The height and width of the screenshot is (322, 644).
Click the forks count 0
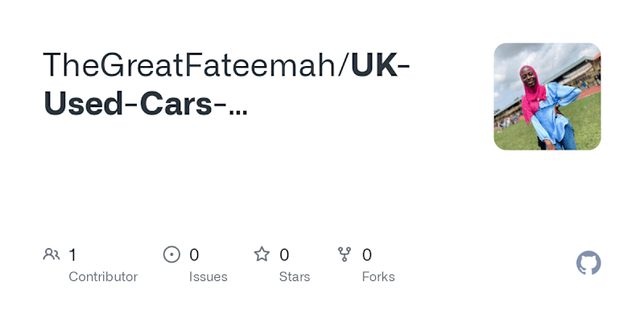367,255
